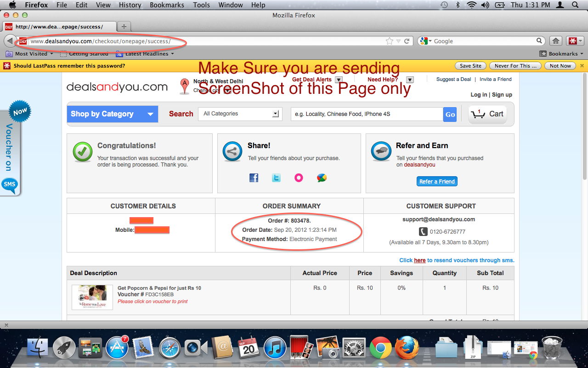Open the shopping Cart
Screen dimensions: 588x368
[488, 114]
